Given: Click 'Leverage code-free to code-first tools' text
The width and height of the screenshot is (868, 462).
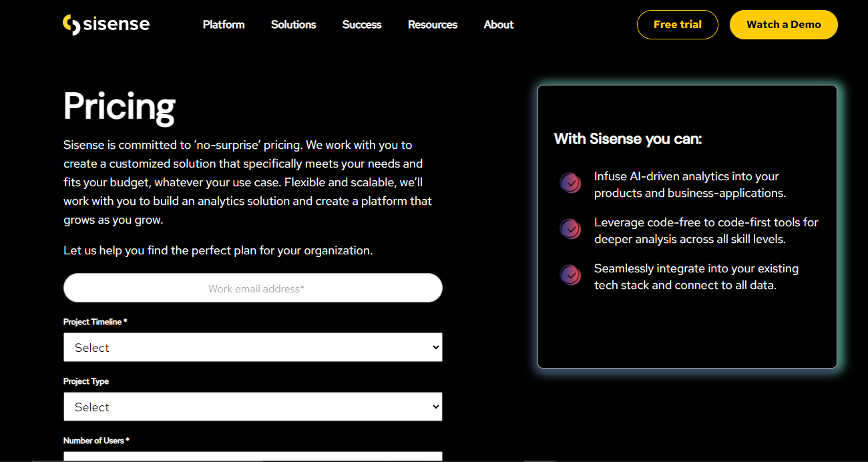Looking at the screenshot, I should click(706, 230).
